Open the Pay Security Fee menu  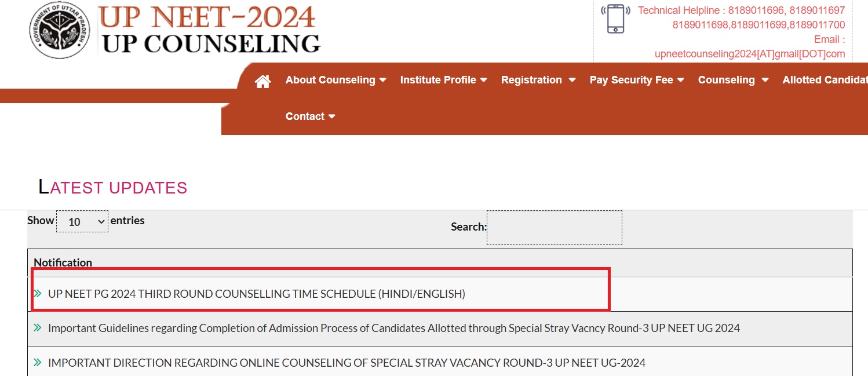[x=637, y=80]
